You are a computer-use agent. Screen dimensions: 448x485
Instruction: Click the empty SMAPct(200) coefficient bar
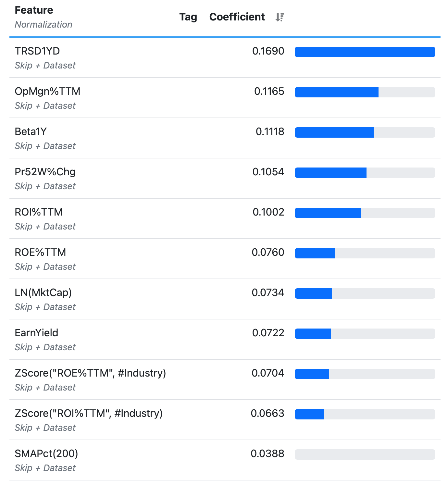pos(365,454)
